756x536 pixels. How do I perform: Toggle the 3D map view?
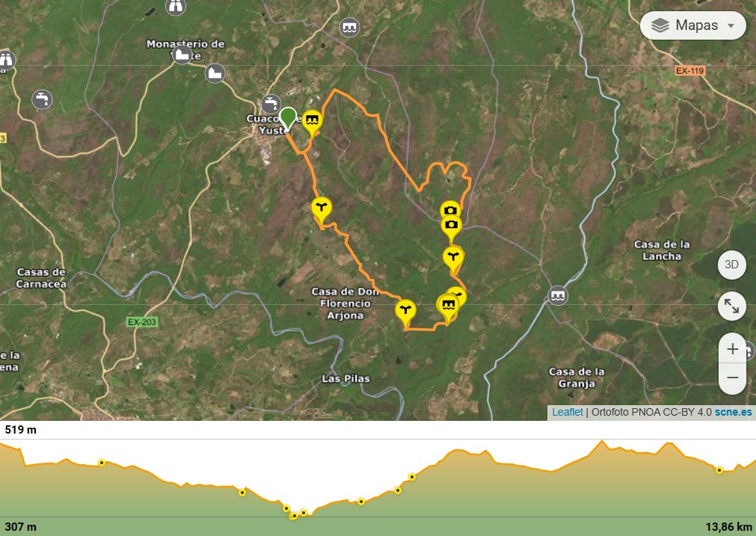pos(731,265)
